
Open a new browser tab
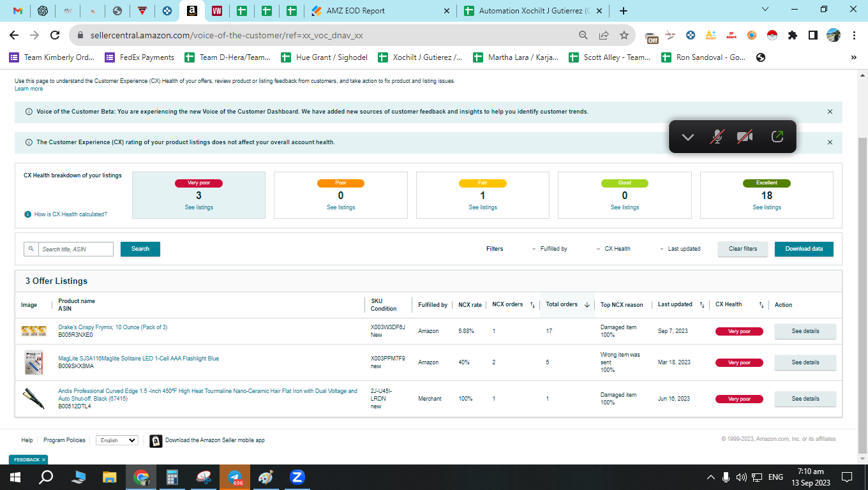(x=624, y=11)
